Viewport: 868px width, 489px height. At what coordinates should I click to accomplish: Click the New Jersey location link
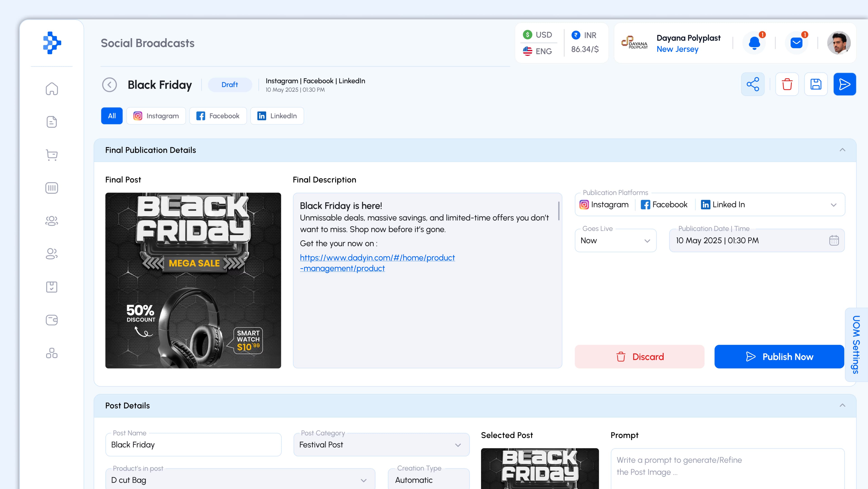point(677,49)
